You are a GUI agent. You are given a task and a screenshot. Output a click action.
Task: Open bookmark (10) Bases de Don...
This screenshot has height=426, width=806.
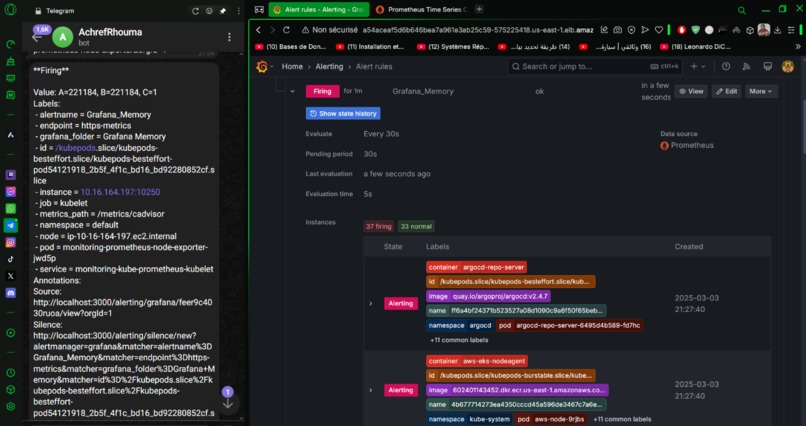[291, 47]
